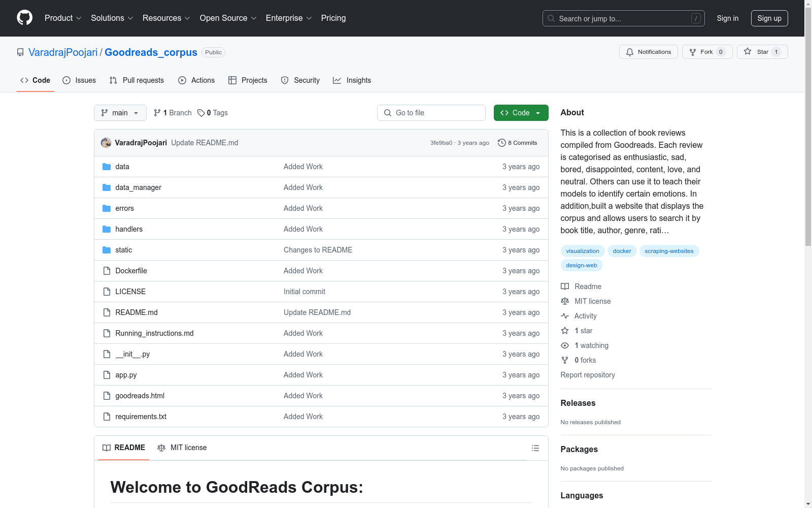Screen dimensions: 812x508
Task: Click the MIT license scale icon in About
Action: (x=565, y=301)
